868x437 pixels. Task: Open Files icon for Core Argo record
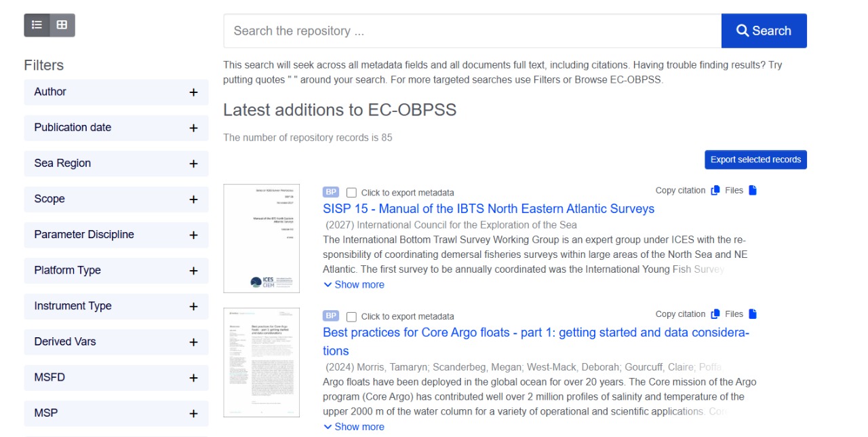[752, 314]
